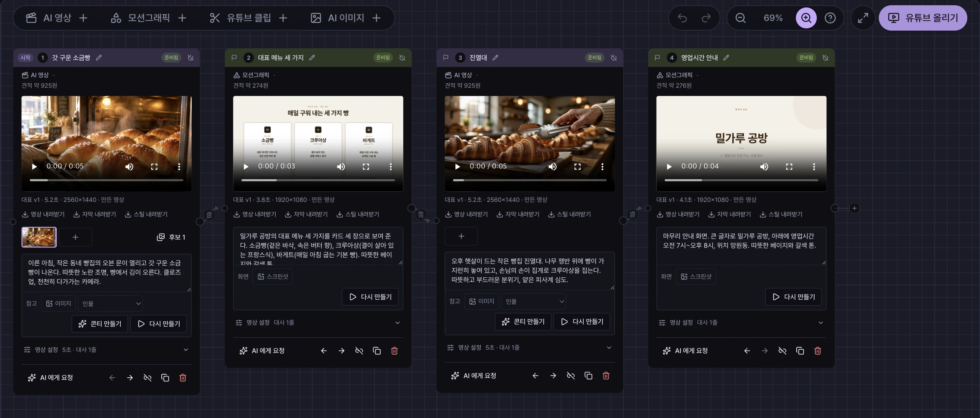
Task: Delete scene 4 with the red trash icon
Action: 818,350
